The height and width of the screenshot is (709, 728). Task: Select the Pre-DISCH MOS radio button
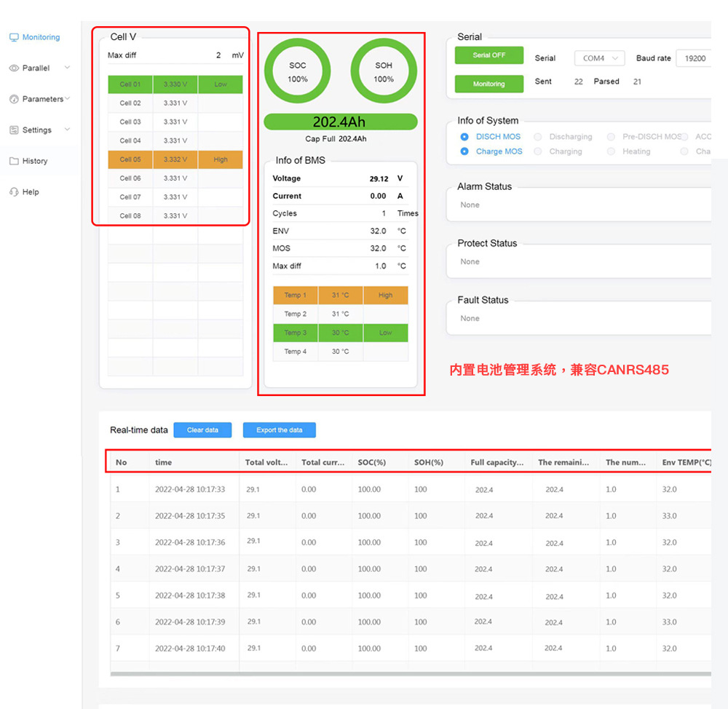coord(611,137)
